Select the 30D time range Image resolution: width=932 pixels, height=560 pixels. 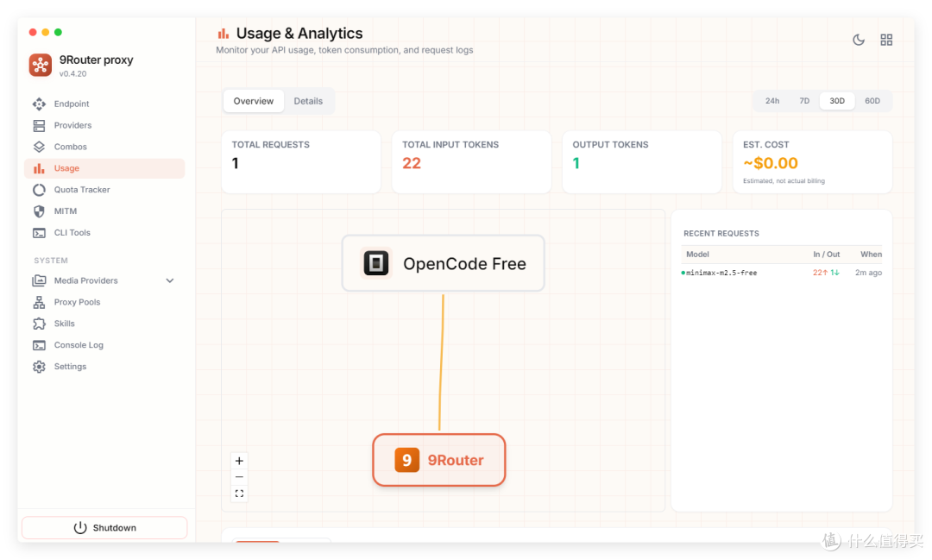tap(837, 101)
